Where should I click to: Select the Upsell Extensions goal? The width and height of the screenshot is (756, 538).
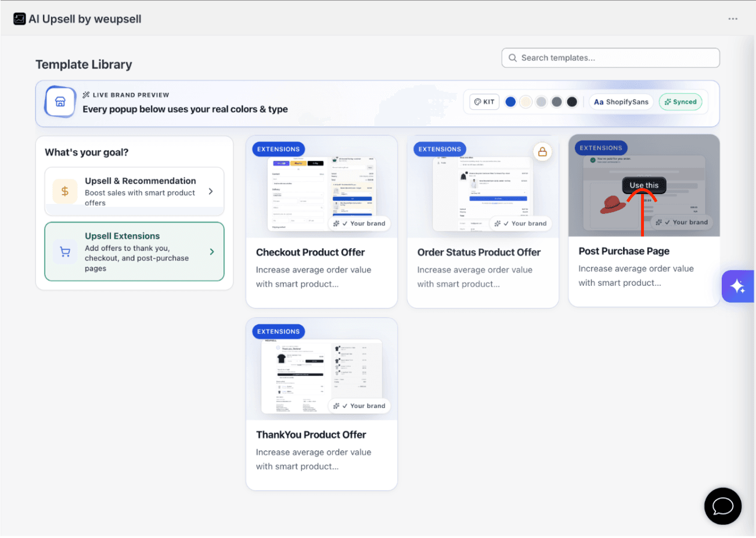[134, 252]
